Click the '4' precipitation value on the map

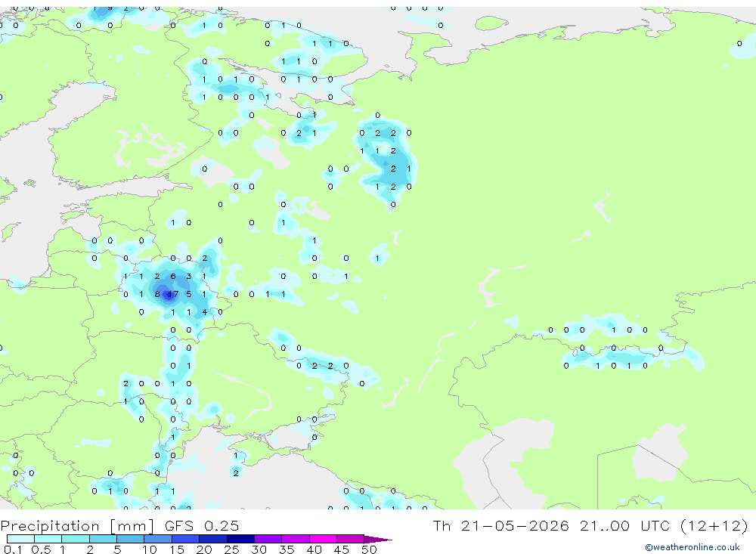pos(205,312)
